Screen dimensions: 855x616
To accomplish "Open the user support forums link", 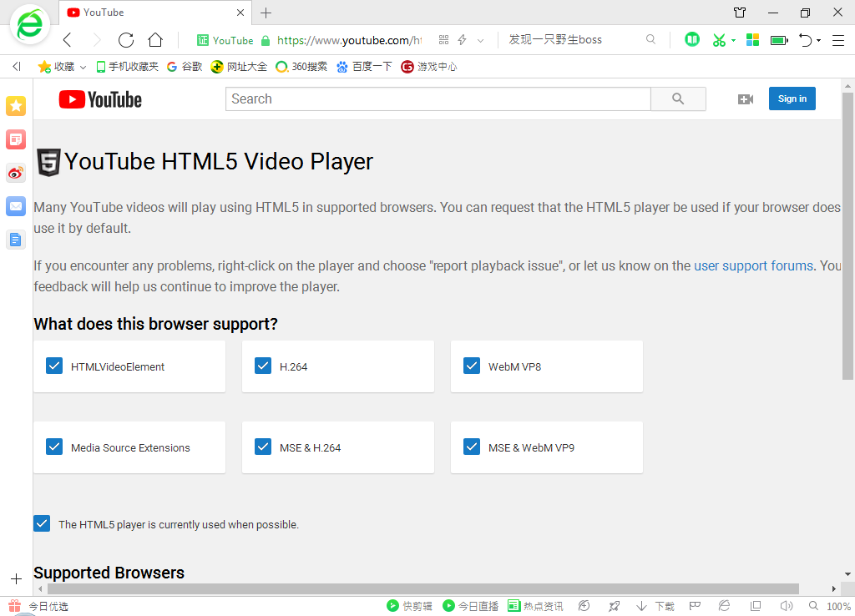I will click(753, 265).
